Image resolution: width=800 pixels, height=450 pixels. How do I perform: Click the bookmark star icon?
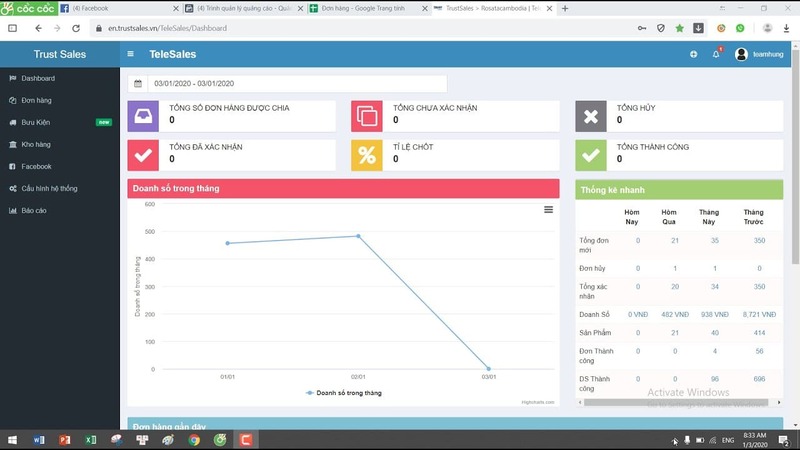[x=680, y=28]
